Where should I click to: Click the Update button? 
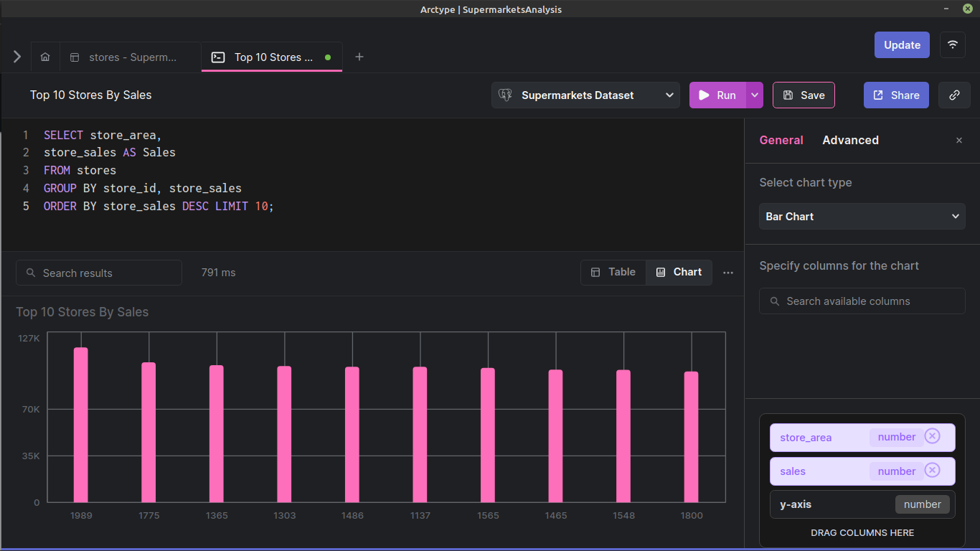click(902, 44)
